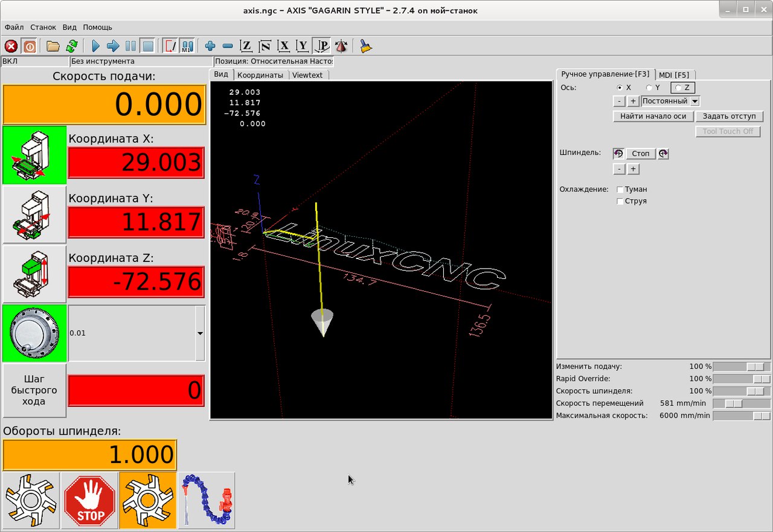This screenshot has width=773, height=532.
Task: Run the program with the play icon
Action: click(95, 46)
